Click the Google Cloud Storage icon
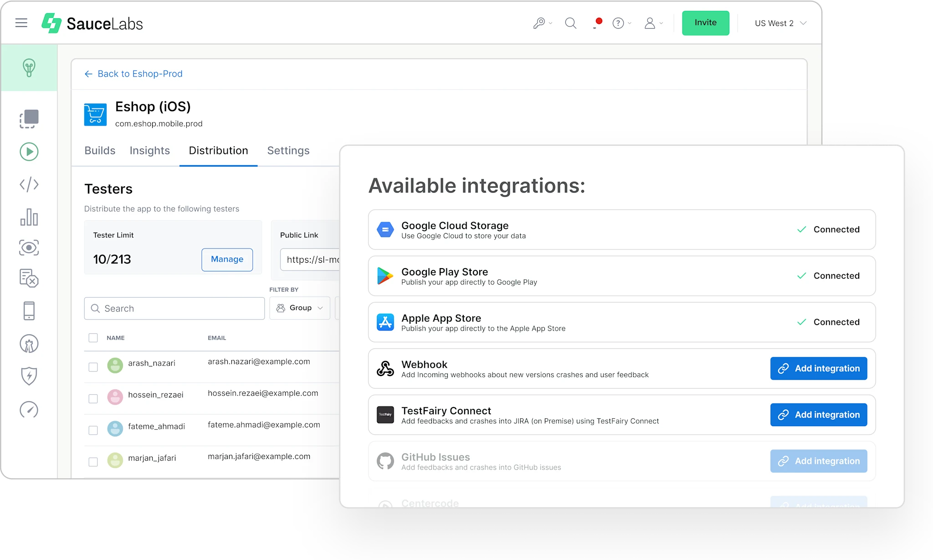Viewport: 933px width, 560px height. (385, 229)
